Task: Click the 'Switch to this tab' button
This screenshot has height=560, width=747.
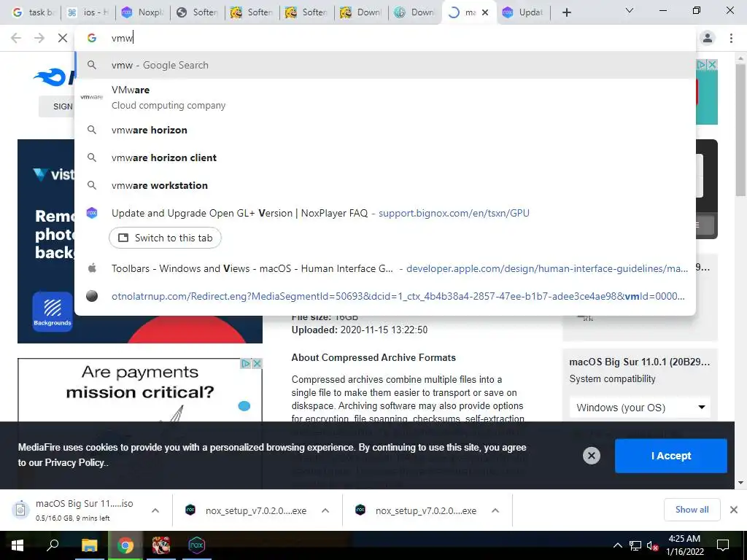Action: coord(165,238)
